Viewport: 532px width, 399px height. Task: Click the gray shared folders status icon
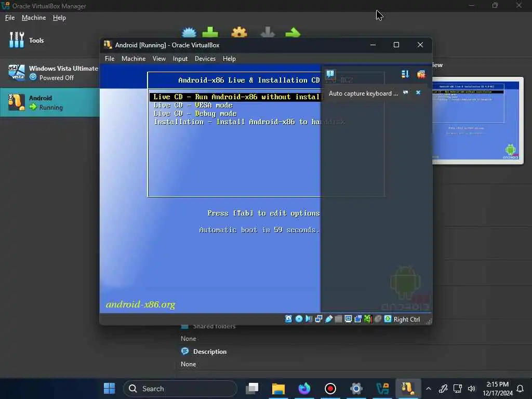338,319
